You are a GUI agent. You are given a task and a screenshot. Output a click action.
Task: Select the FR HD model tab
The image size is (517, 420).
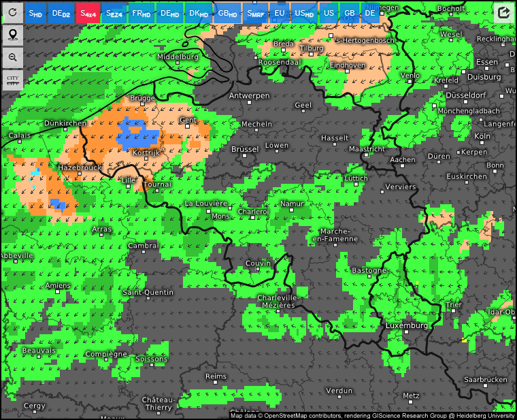click(141, 13)
